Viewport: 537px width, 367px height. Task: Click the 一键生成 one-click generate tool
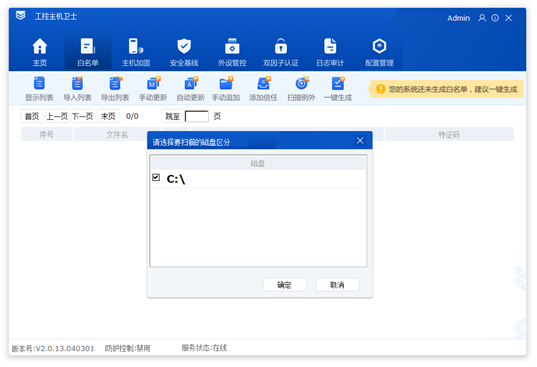[x=338, y=89]
